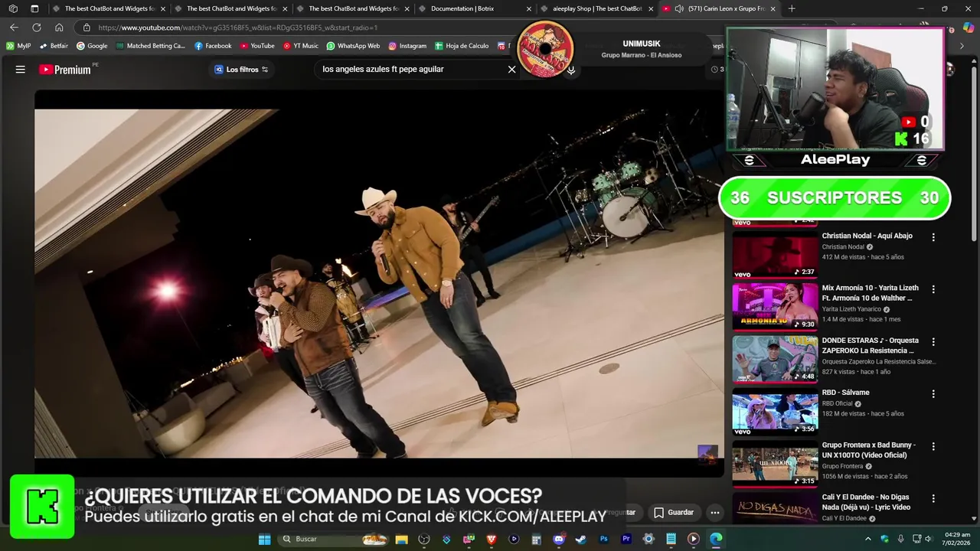
Task: Switch to Documentation | Botrix tab
Action: [x=473, y=8]
